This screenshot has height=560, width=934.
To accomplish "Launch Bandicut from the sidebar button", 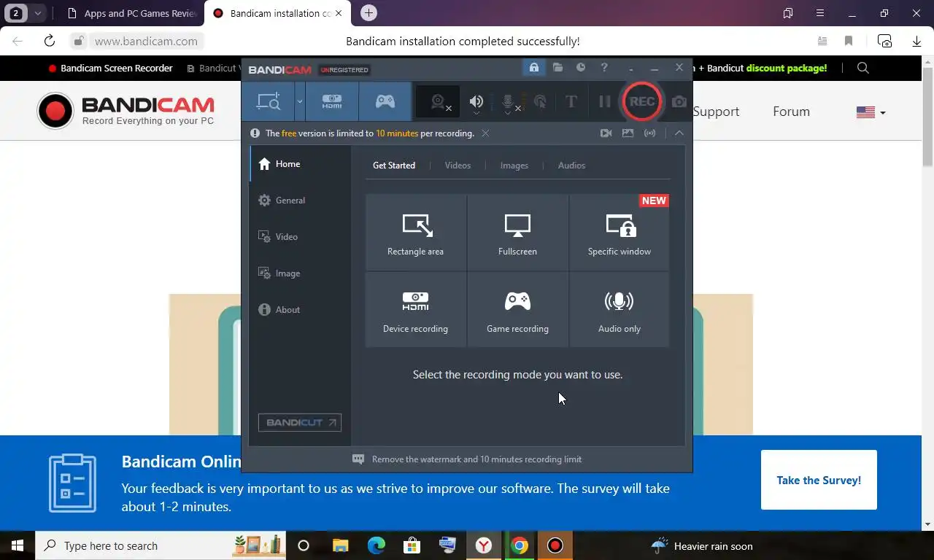I will pyautogui.click(x=300, y=422).
